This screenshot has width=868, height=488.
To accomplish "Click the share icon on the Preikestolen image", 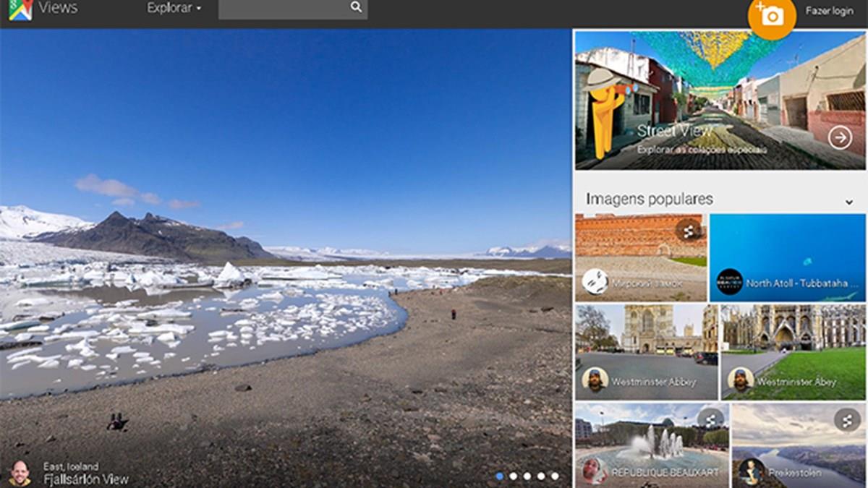I will (x=846, y=420).
